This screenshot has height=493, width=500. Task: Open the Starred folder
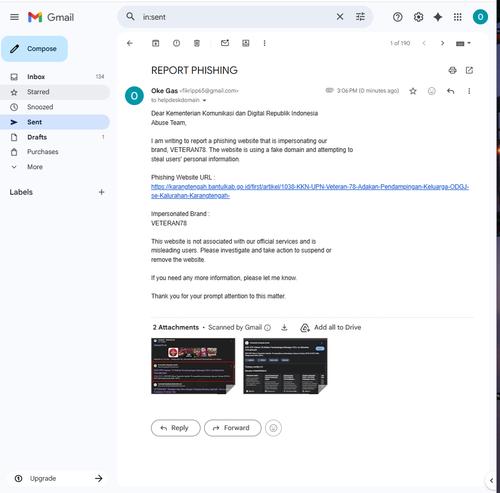point(55,92)
